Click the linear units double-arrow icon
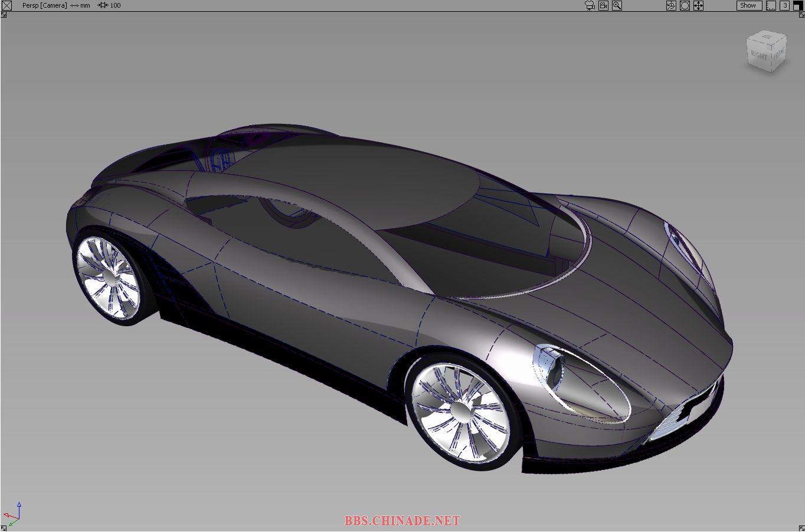Screen dimensions: 805x532 (74, 5)
